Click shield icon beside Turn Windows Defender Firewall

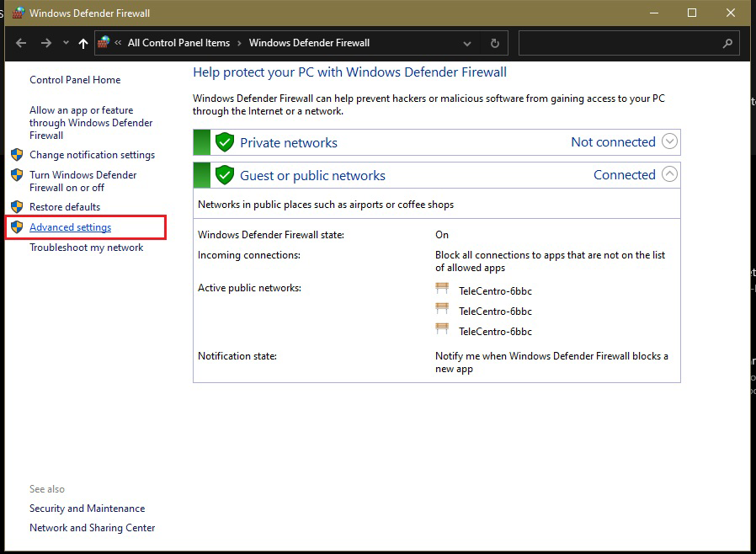coord(17,174)
